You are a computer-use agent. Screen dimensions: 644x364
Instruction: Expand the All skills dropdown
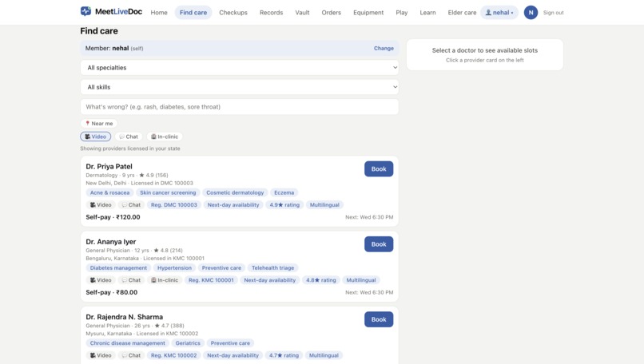tap(240, 87)
